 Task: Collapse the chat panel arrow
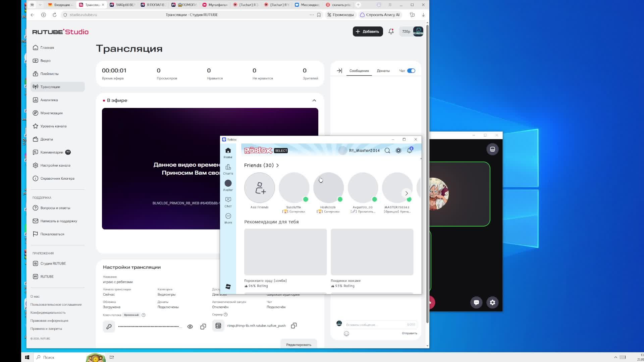(339, 71)
